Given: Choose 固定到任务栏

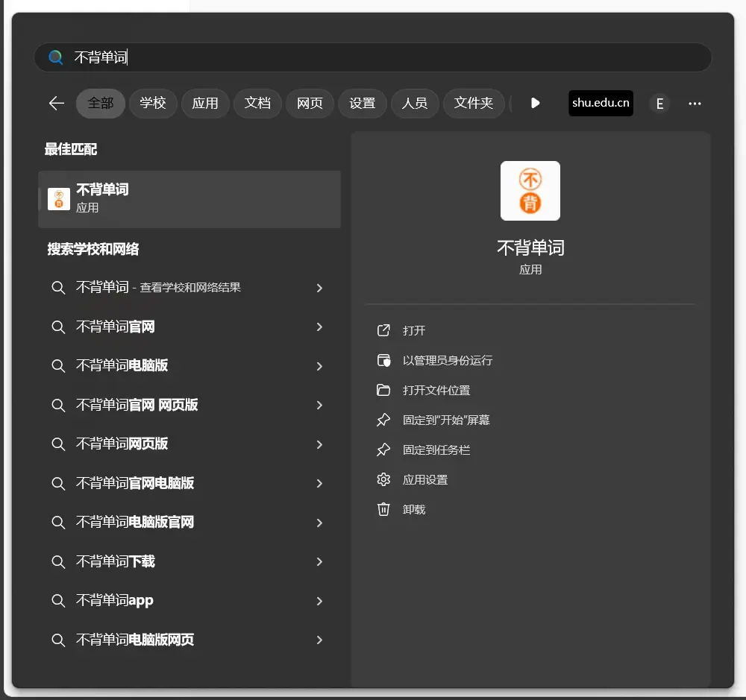Looking at the screenshot, I should (x=436, y=450).
